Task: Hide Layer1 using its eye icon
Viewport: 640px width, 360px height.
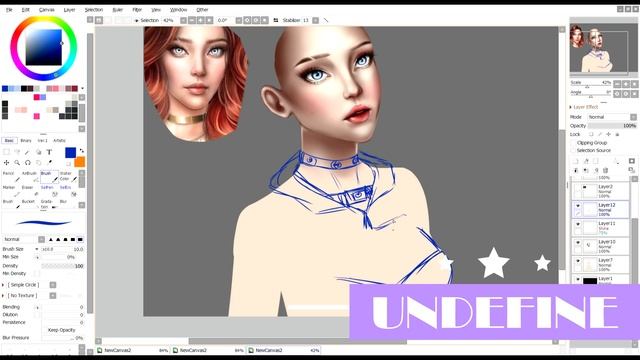Action: click(578, 279)
